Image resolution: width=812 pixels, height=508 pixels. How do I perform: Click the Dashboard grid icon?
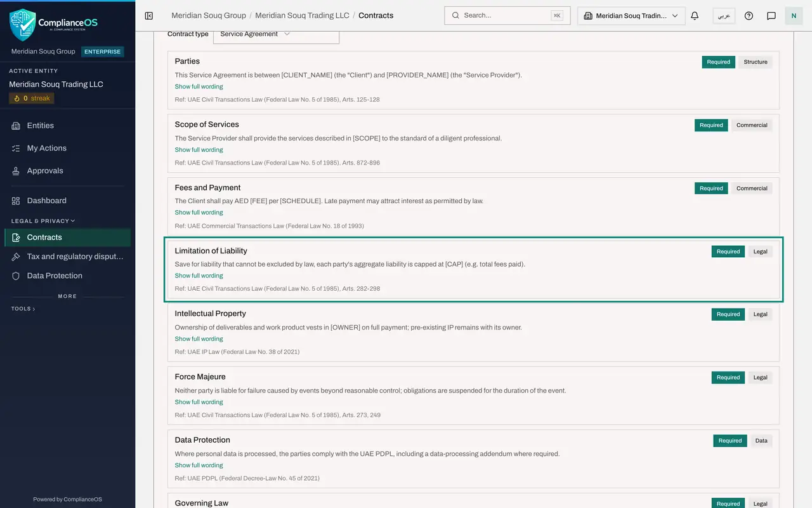(16, 201)
